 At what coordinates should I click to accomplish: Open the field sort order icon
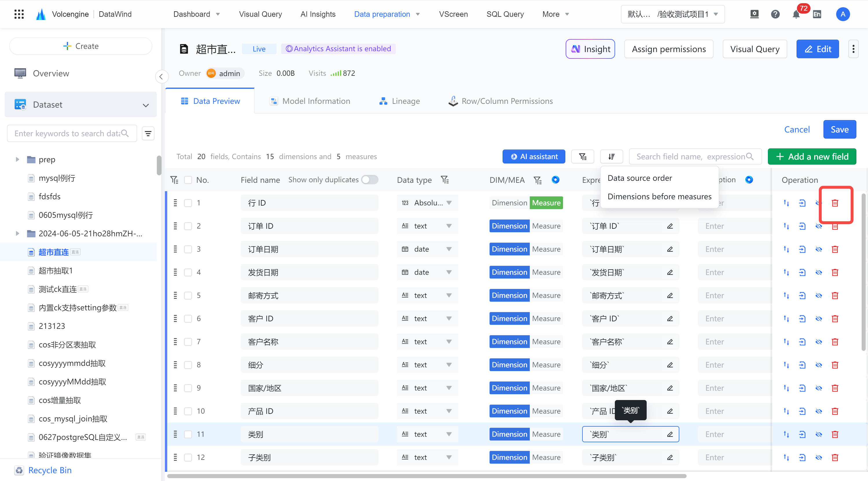click(x=612, y=157)
